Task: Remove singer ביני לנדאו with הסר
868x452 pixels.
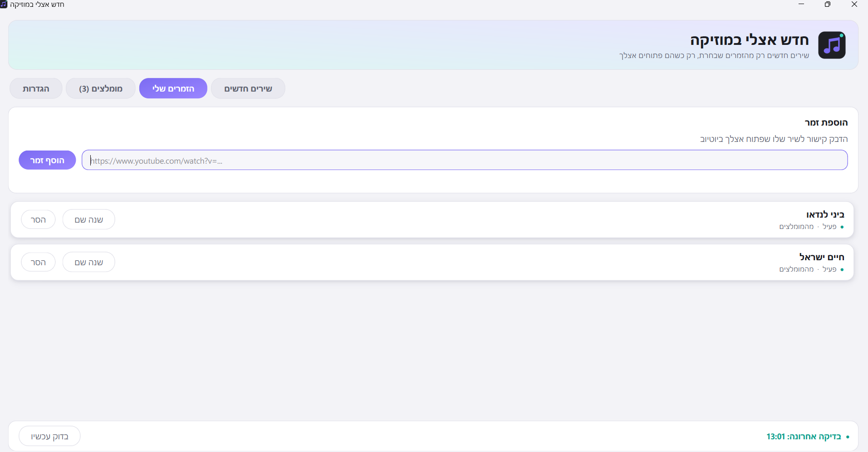Action: pyautogui.click(x=38, y=219)
